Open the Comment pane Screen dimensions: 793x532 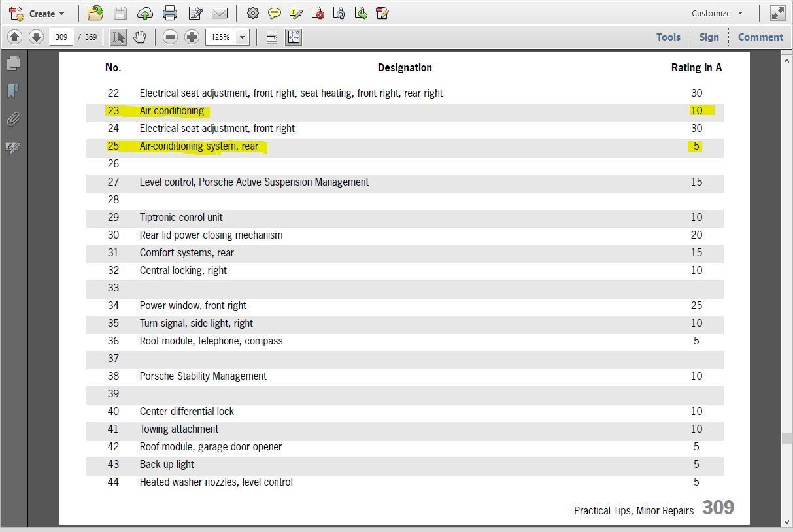coord(760,37)
